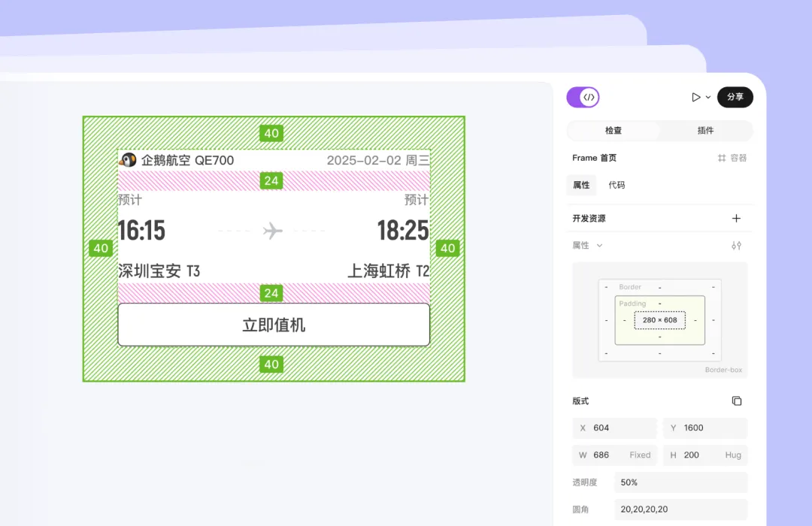Add a dev resource with plus icon
Viewport: 812px width, 526px height.
click(736, 219)
